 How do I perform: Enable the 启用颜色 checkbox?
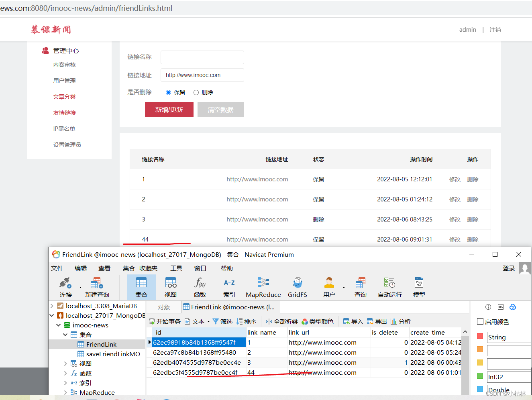click(x=480, y=322)
